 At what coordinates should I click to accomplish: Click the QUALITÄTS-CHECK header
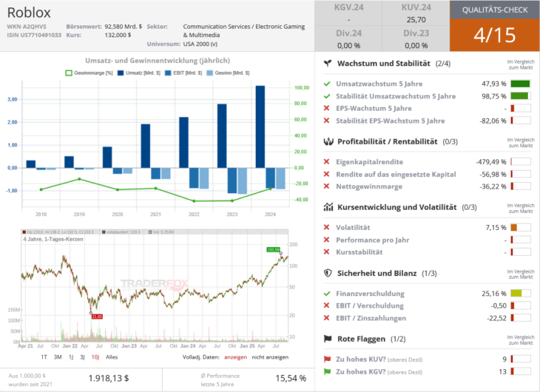(495, 10)
